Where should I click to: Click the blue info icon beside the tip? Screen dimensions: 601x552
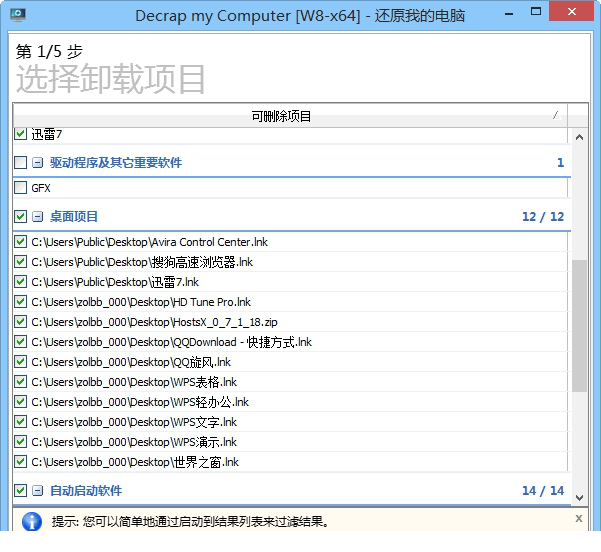32,521
